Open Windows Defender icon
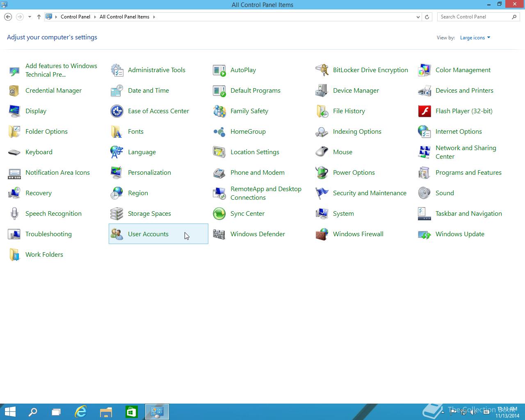Screen dimensions: 525x420 click(219, 234)
